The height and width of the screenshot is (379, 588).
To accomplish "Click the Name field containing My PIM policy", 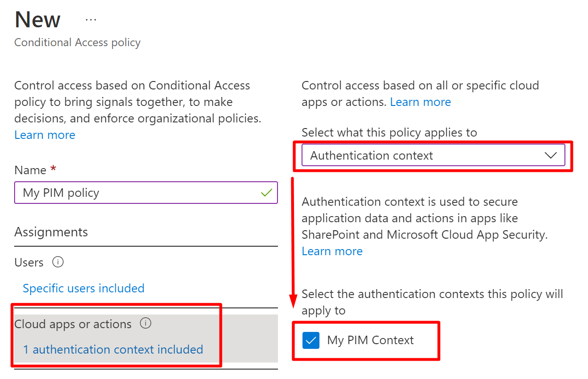I will (137, 193).
